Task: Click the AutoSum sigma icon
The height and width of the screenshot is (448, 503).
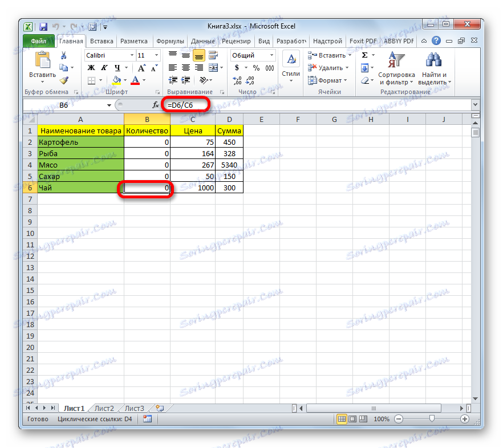Action: click(365, 55)
